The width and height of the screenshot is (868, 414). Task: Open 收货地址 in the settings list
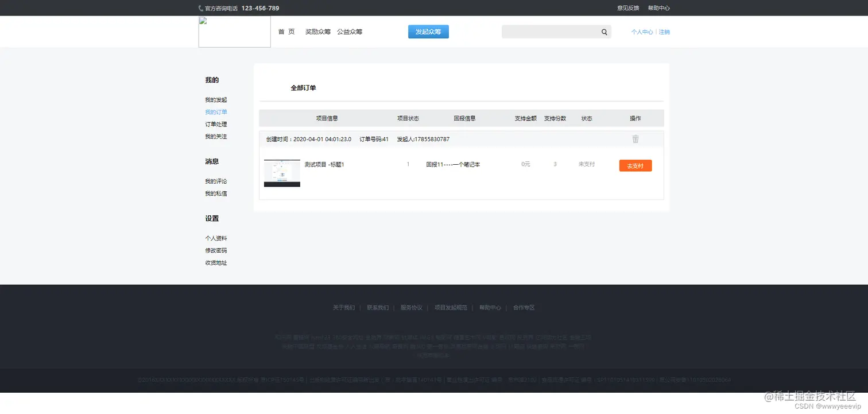tap(215, 262)
